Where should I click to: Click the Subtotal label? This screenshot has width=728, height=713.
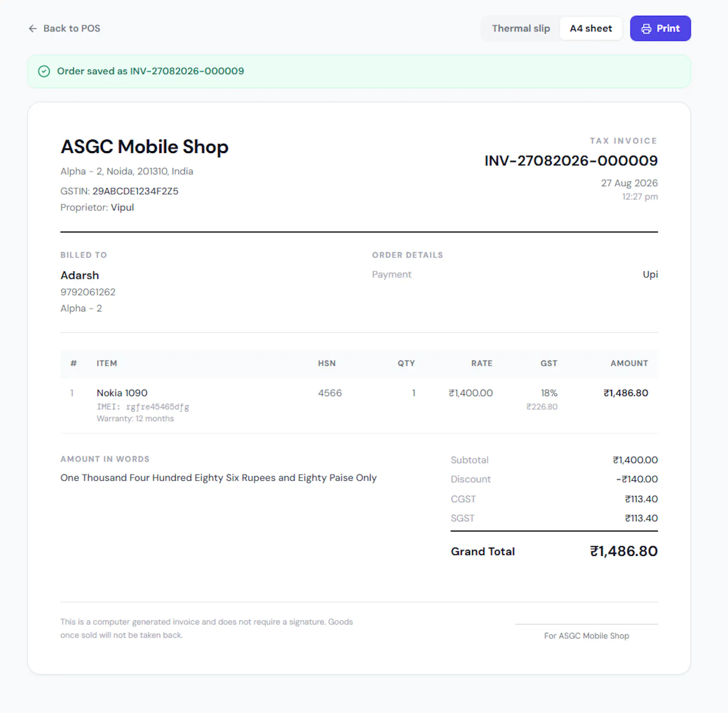[470, 460]
